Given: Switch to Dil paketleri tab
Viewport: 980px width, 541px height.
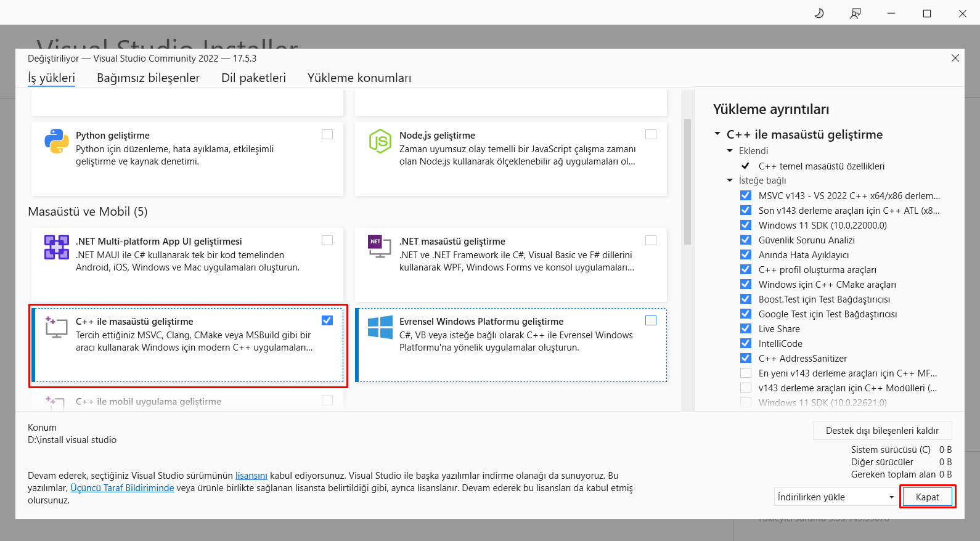Looking at the screenshot, I should tap(253, 78).
